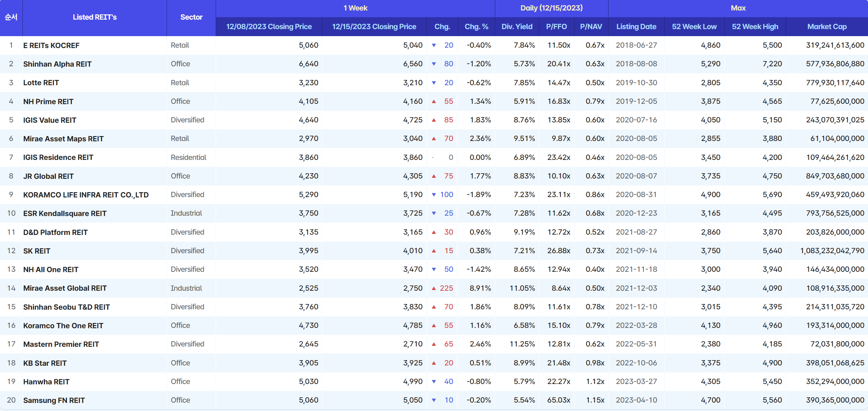The image size is (868, 411).
Task: Click the up arrow in Mirae Asset Maps REIT row
Action: [x=434, y=139]
